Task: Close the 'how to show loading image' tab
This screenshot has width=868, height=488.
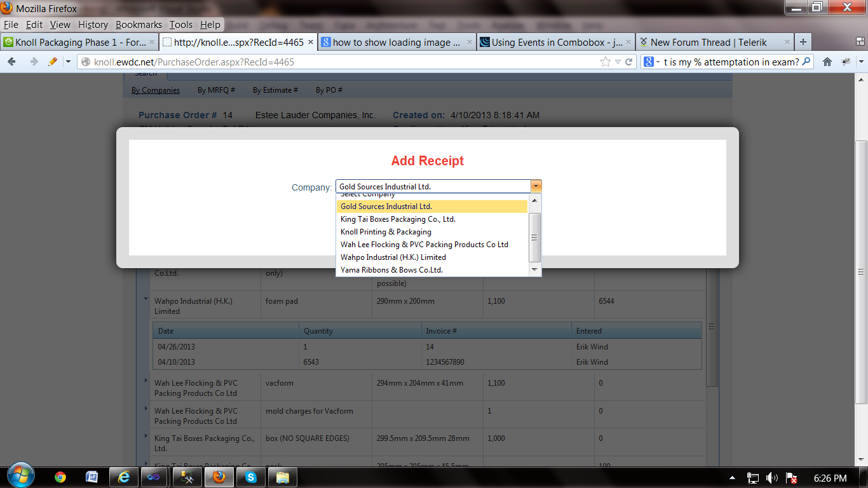Action: (470, 43)
